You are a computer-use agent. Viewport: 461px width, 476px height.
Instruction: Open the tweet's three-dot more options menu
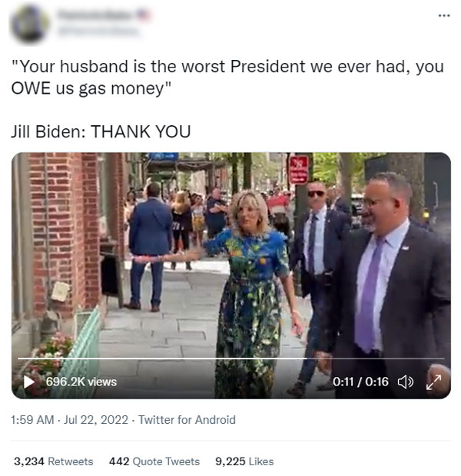point(443,16)
